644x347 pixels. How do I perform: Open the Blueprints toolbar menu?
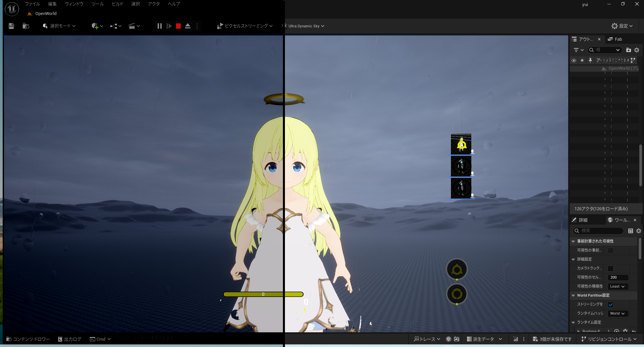tap(116, 26)
